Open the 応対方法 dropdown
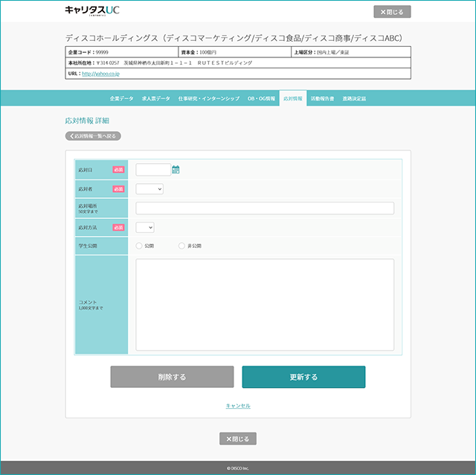 click(145, 227)
